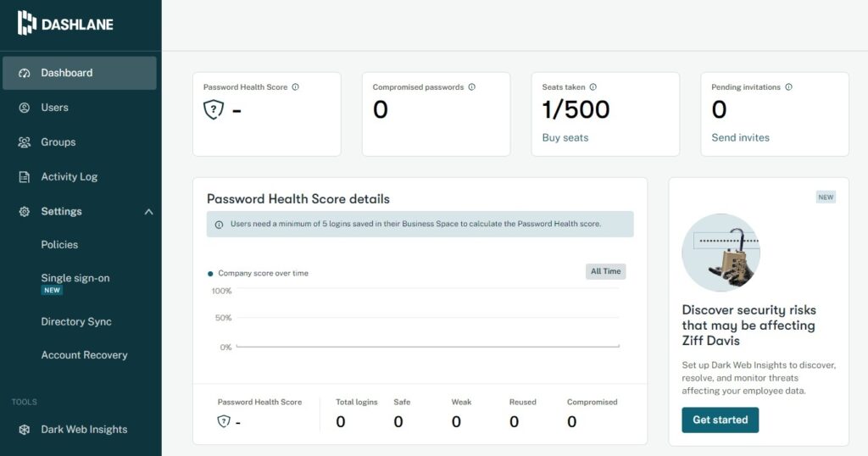Click the Users person icon
The width and height of the screenshot is (868, 456).
[x=25, y=108]
